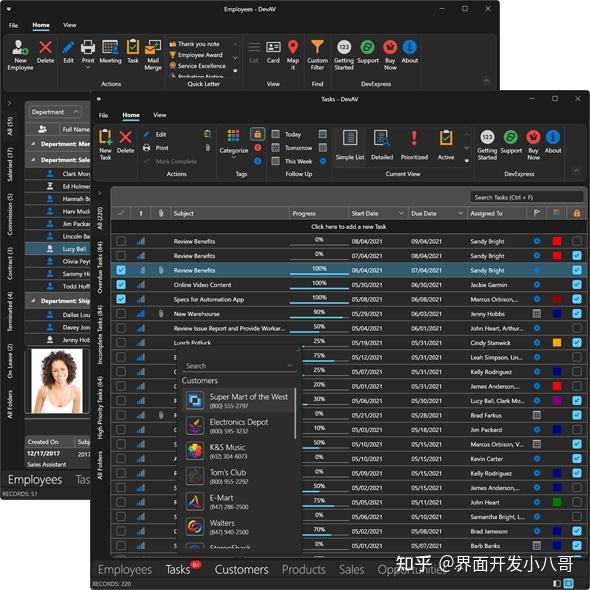Image resolution: width=590 pixels, height=590 pixels.
Task: Toggle private checkbox for Kevin Carter row
Action: coord(576,458)
